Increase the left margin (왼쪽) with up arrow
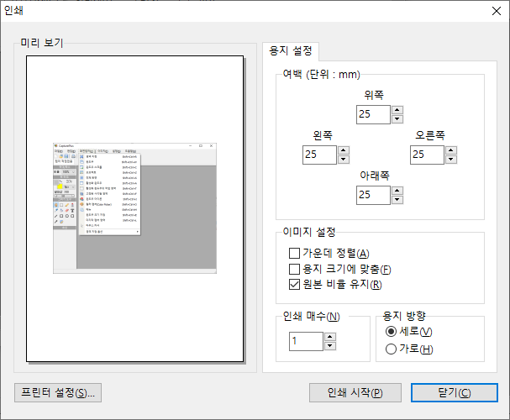The height and width of the screenshot is (420, 510). point(343,150)
